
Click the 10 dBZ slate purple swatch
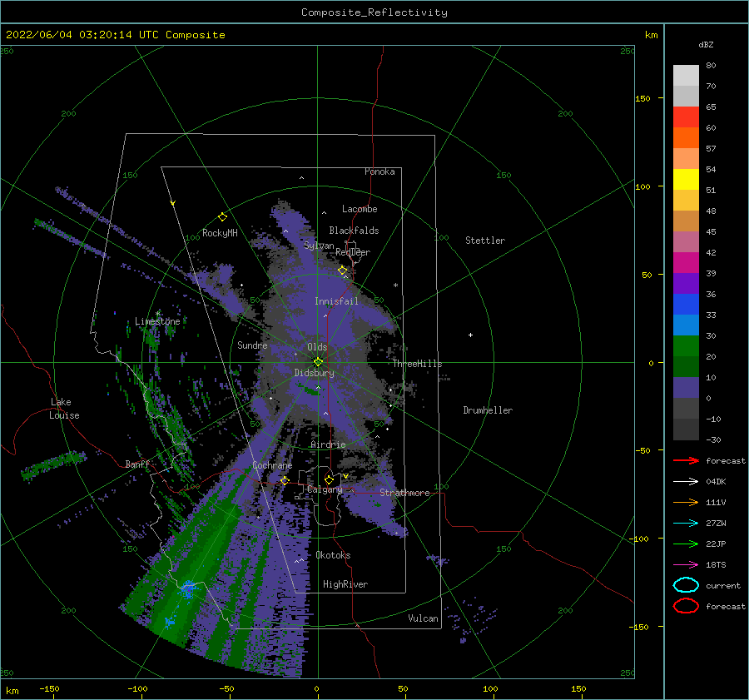coord(686,388)
